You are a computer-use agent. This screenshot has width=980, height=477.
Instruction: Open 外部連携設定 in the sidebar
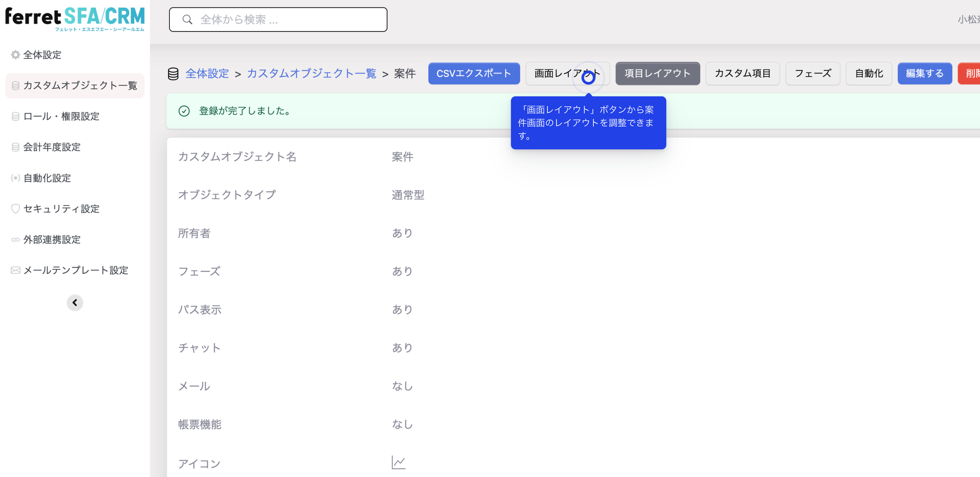pyautogui.click(x=75, y=239)
